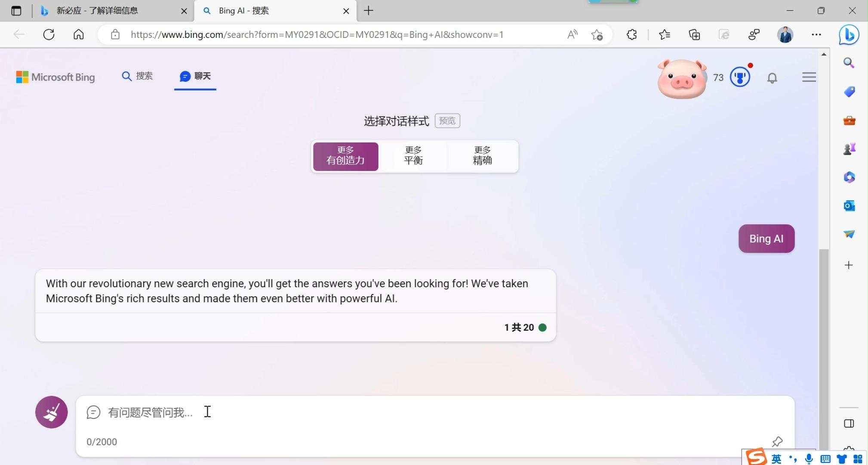The width and height of the screenshot is (868, 465).
Task: Open sidebar Search magnifier
Action: (x=849, y=63)
